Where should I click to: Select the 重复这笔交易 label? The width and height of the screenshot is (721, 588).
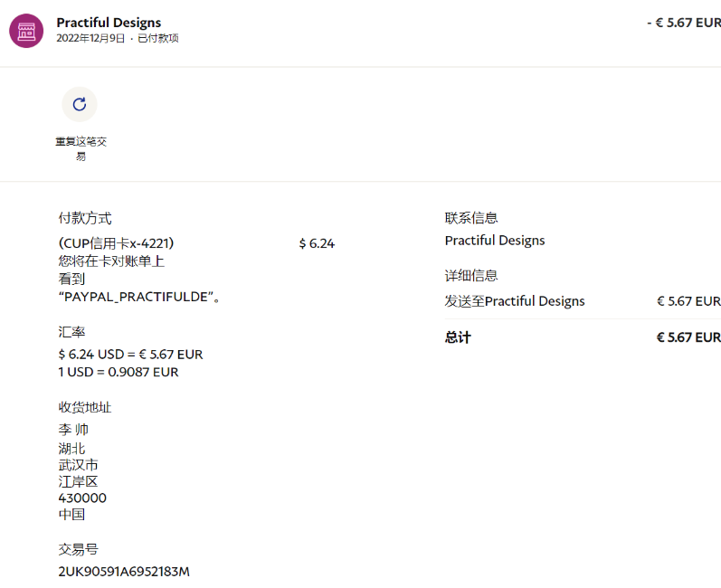tap(81, 148)
